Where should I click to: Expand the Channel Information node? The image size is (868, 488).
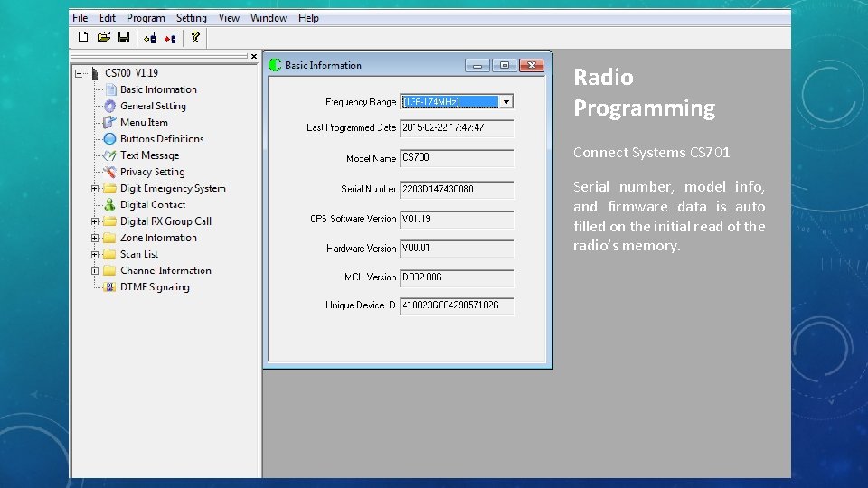(95, 271)
